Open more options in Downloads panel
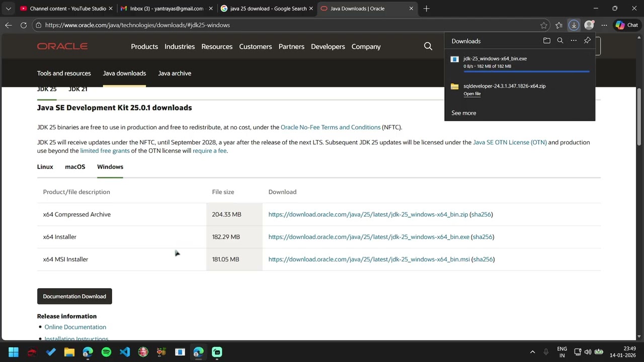The image size is (644, 362). [x=574, y=41]
